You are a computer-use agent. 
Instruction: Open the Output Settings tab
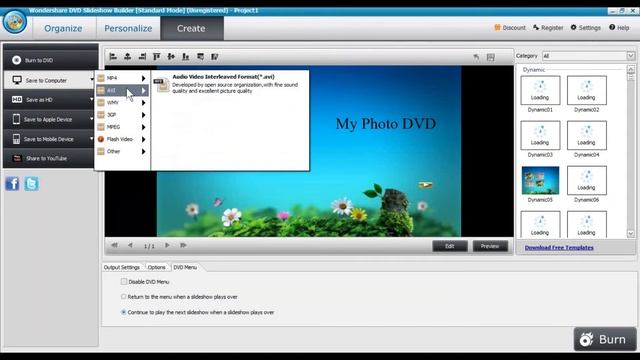pyautogui.click(x=122, y=267)
